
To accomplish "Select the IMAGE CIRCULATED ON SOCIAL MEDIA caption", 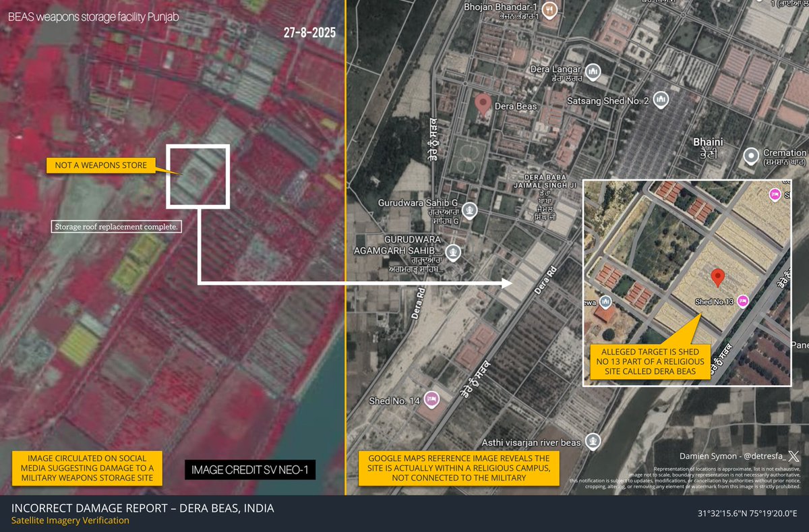I will pos(87,468).
